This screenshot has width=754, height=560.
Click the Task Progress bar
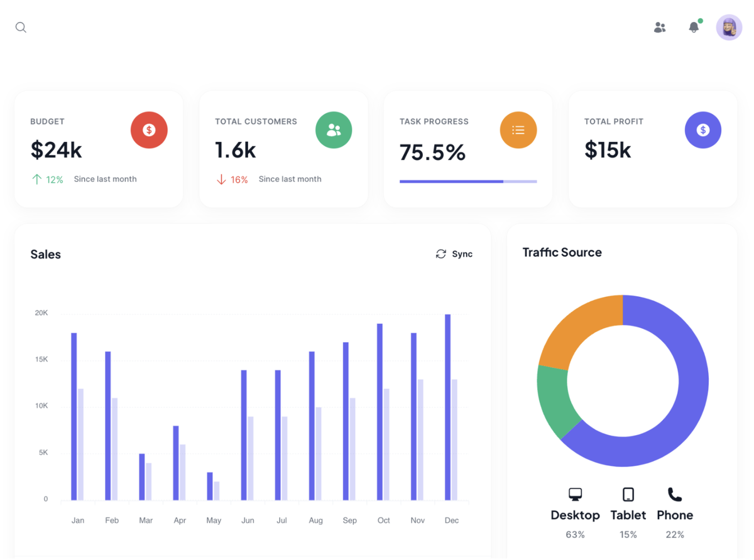(x=468, y=181)
